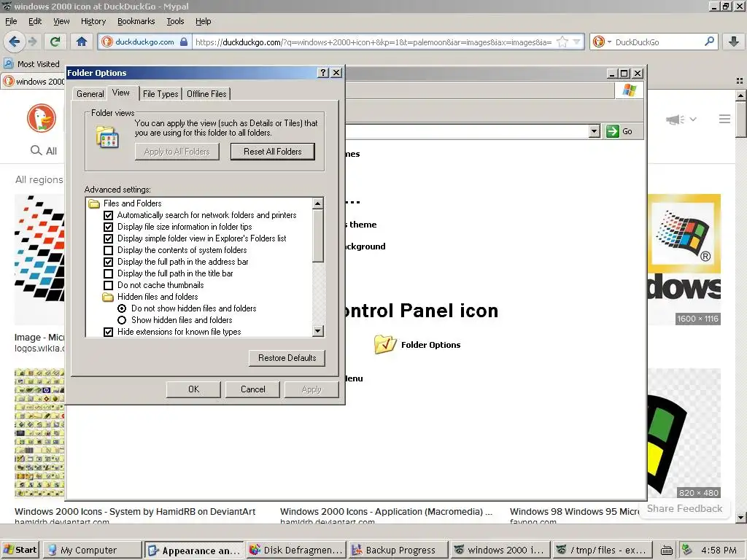Select Show hidden files and folders radio
This screenshot has width=747, height=560.
pyautogui.click(x=122, y=320)
